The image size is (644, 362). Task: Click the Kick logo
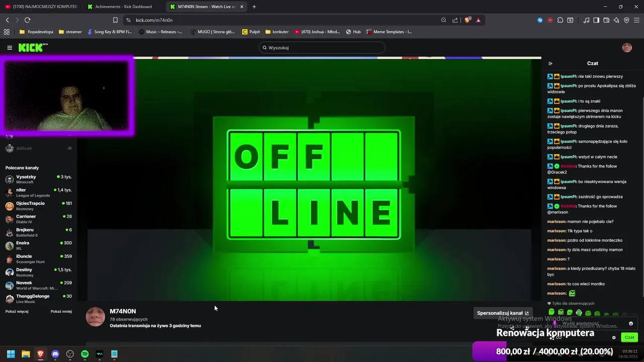[x=33, y=47]
